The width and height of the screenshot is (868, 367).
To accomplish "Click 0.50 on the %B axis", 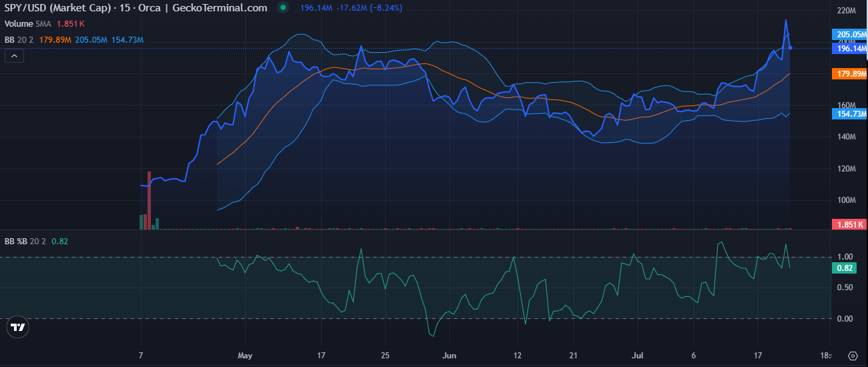I will [x=845, y=288].
